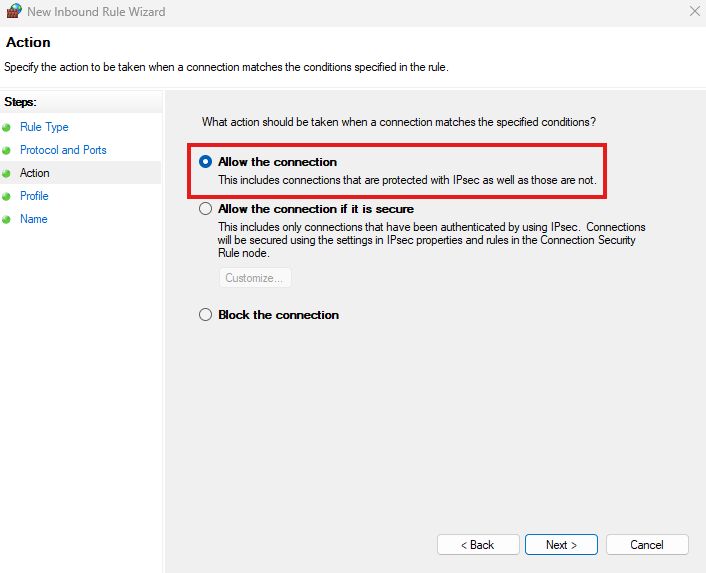The image size is (706, 573).
Task: Open the Protocol and Ports step
Action: point(63,150)
